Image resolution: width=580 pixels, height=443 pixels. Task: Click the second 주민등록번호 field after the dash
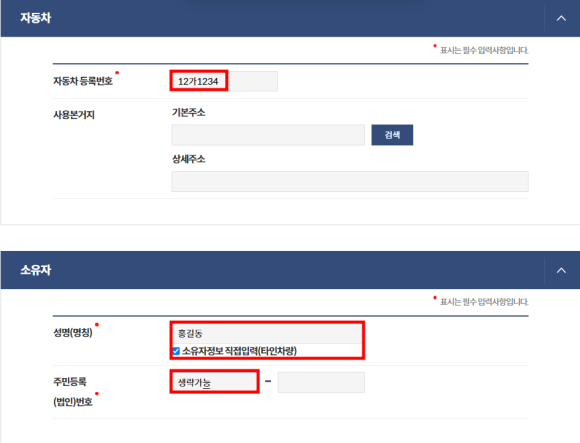[321, 382]
